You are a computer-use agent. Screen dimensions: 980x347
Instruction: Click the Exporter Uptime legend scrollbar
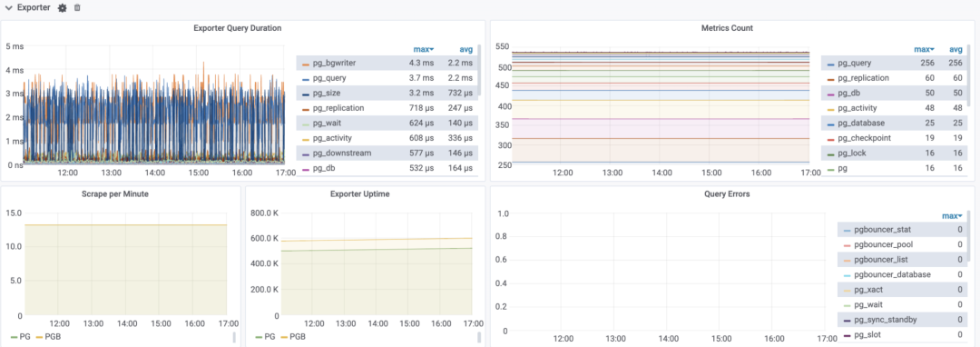(x=479, y=338)
